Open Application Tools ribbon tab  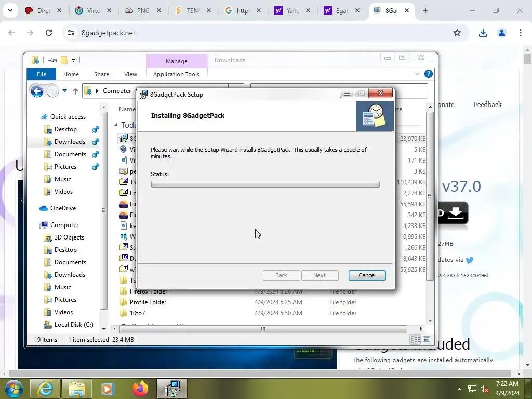click(176, 74)
